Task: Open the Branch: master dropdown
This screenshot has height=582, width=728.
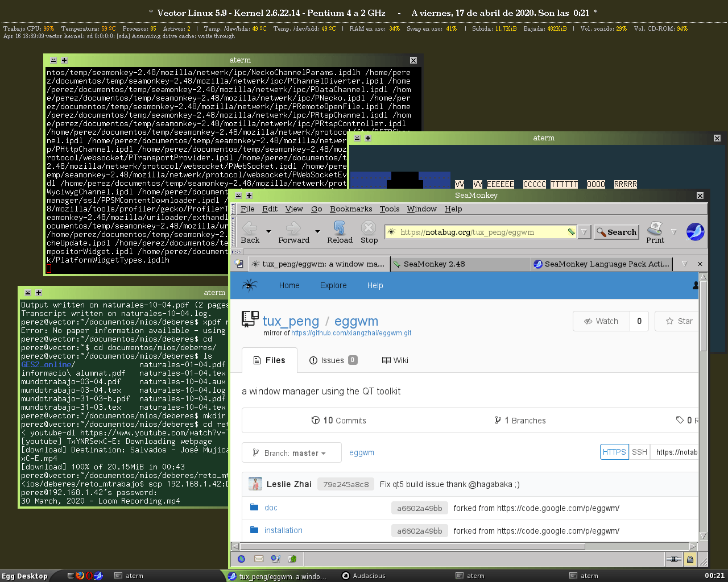Action: (292, 453)
